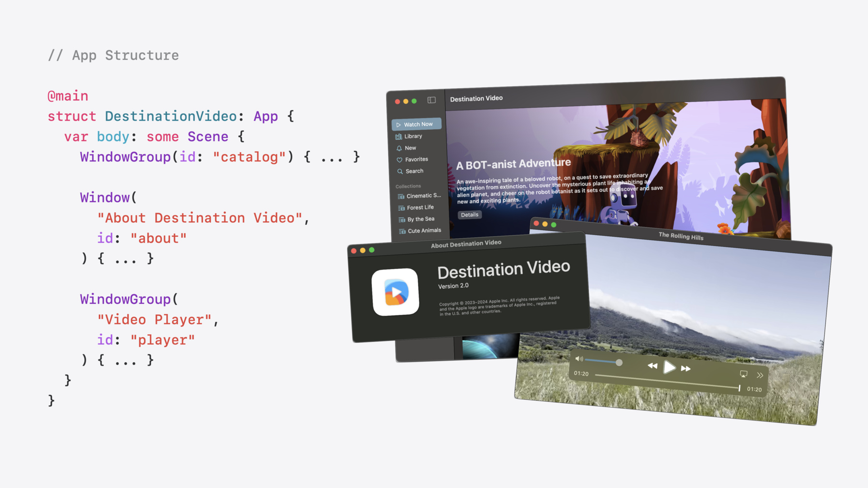Click elapsed time 01:20 on the left
Image resolution: width=868 pixels, height=488 pixels.
pos(581,374)
